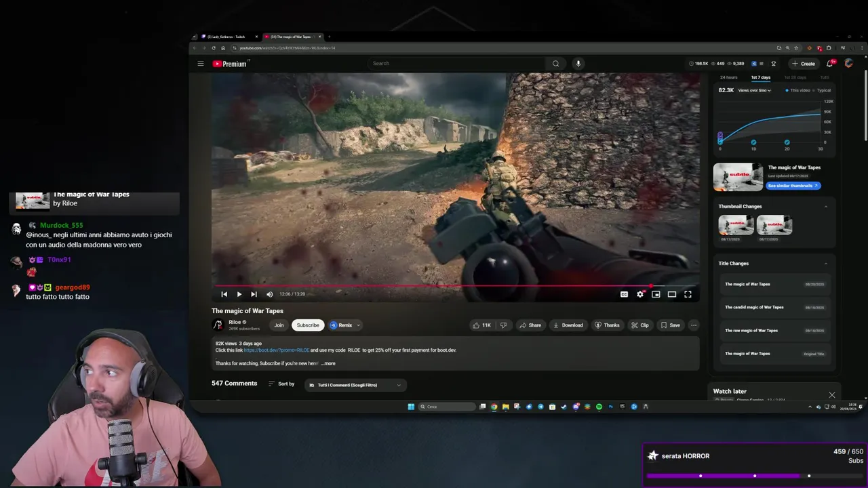Expand description with ...more

[328, 363]
